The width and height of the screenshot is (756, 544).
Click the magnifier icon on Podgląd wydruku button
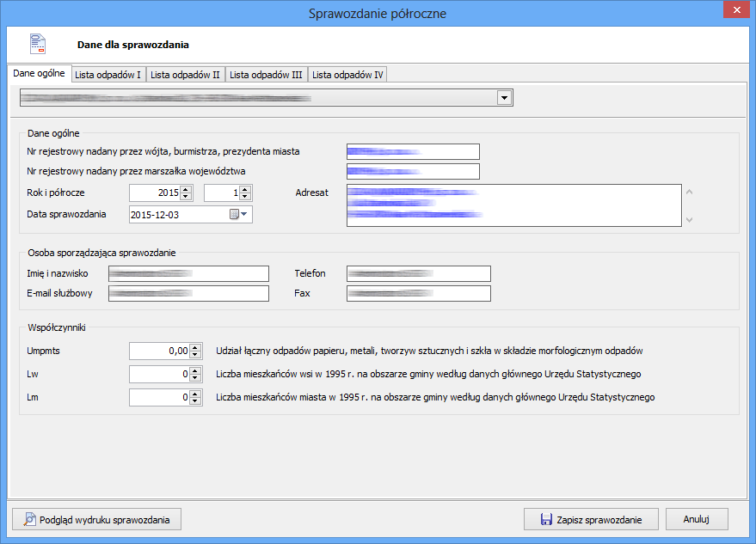tap(29, 519)
